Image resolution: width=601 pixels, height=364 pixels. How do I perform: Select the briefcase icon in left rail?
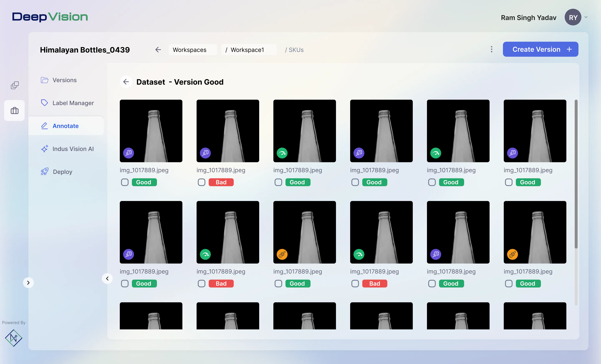click(14, 110)
